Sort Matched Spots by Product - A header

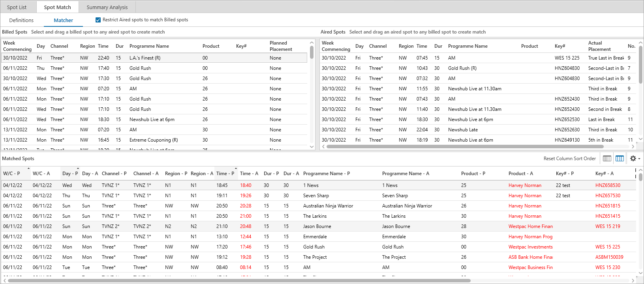pos(521,174)
